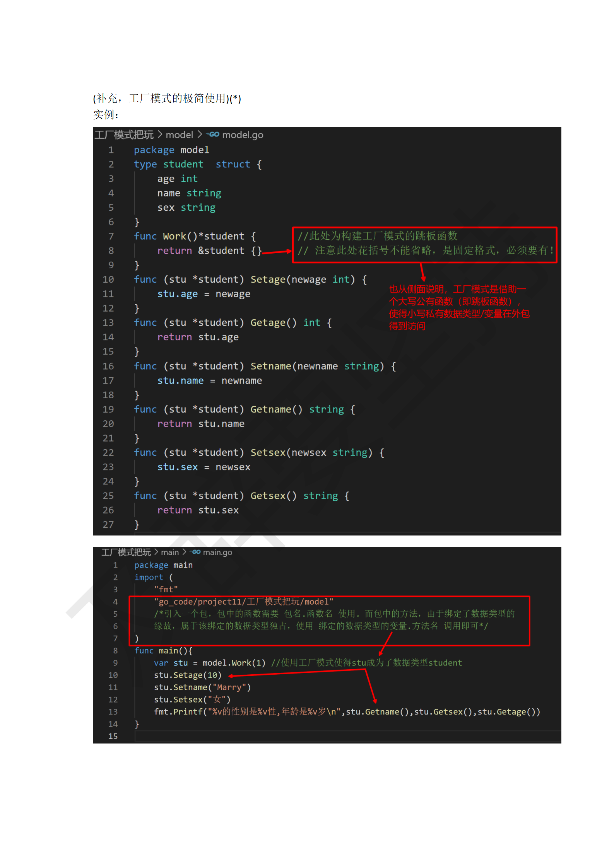Click the go_code/project11 import path string
This screenshot has height=868, width=614.
click(x=243, y=602)
